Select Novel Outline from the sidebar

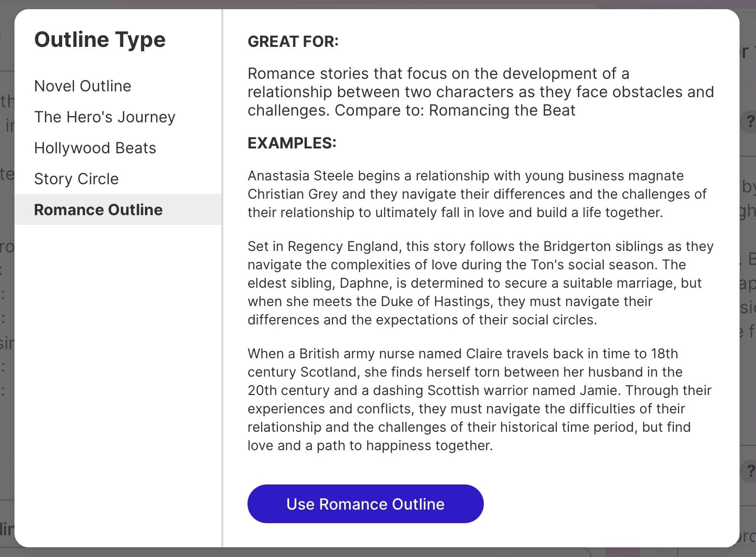[x=82, y=86]
